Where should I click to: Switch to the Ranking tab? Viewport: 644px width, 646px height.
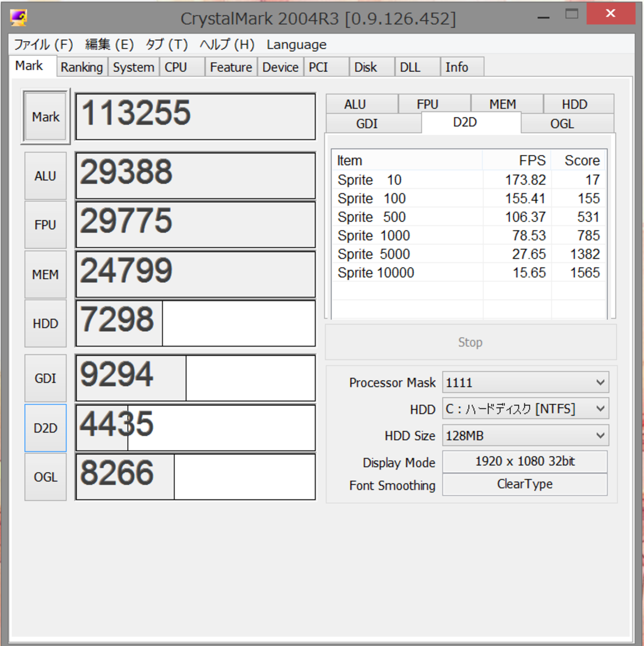(x=82, y=67)
